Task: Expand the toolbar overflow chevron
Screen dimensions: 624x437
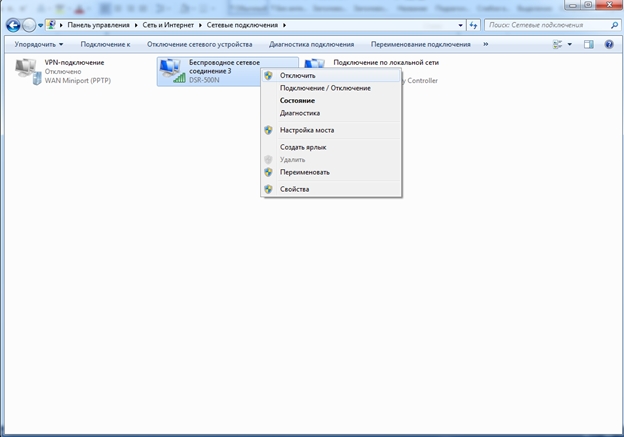Action: tap(486, 45)
